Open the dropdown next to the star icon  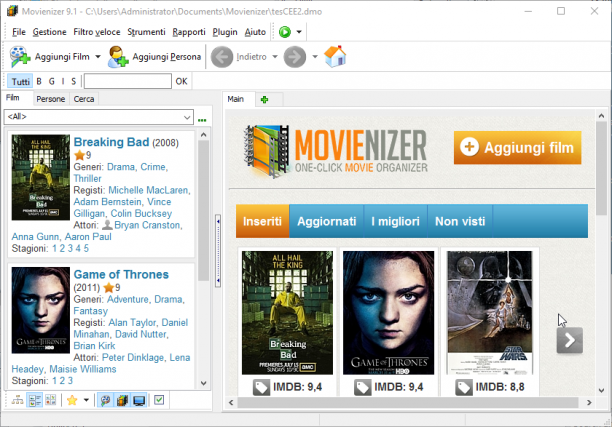pyautogui.click(x=86, y=400)
